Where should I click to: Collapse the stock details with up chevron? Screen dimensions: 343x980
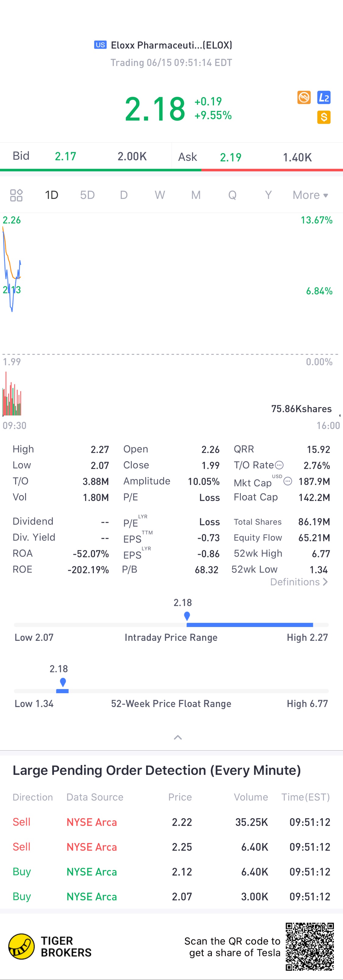click(178, 737)
